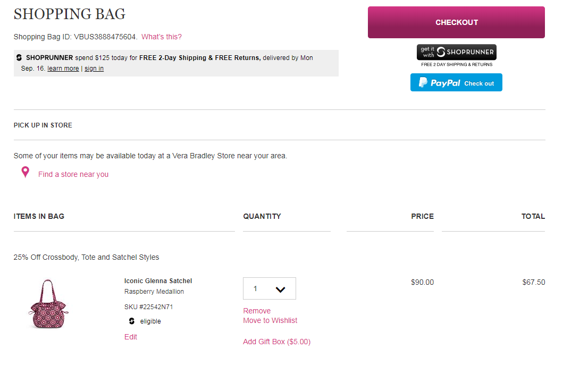Click ShopRunner 'learn more' link

point(63,69)
